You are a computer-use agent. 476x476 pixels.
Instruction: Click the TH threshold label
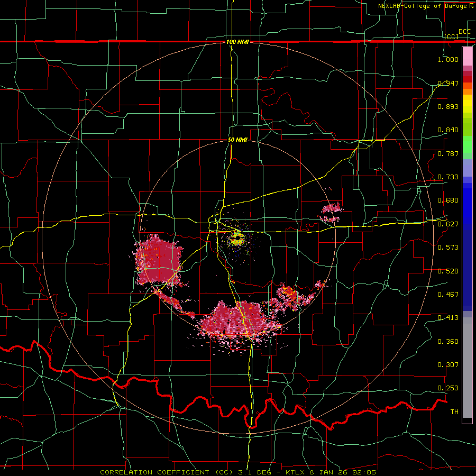[x=454, y=412]
